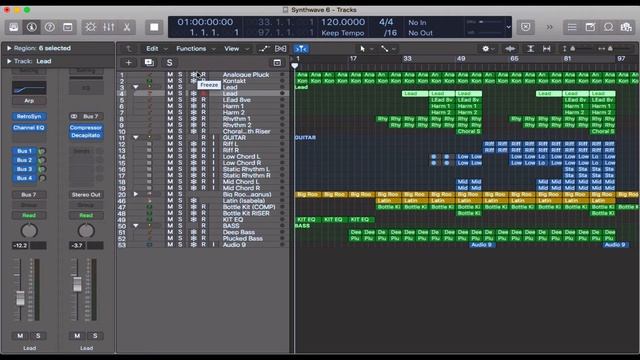This screenshot has width=640, height=360.
Task: Expand the Track Lead inspector section
Action: pyautogui.click(x=9, y=61)
